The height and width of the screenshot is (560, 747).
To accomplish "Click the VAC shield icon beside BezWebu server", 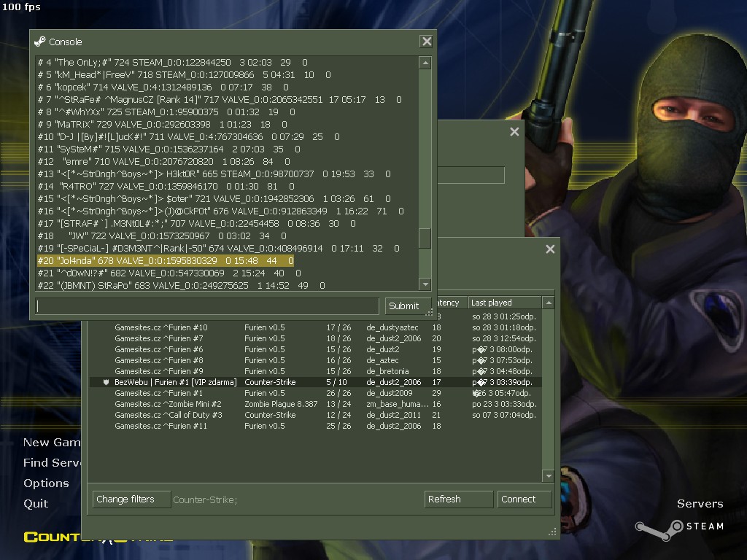I will coord(106,382).
